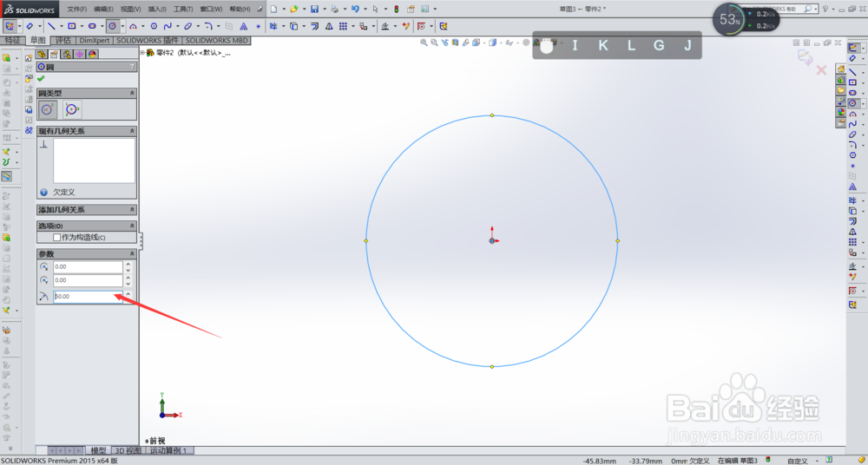Open the 窗口(W) menu
This screenshot has height=465, width=868.
pyautogui.click(x=211, y=9)
